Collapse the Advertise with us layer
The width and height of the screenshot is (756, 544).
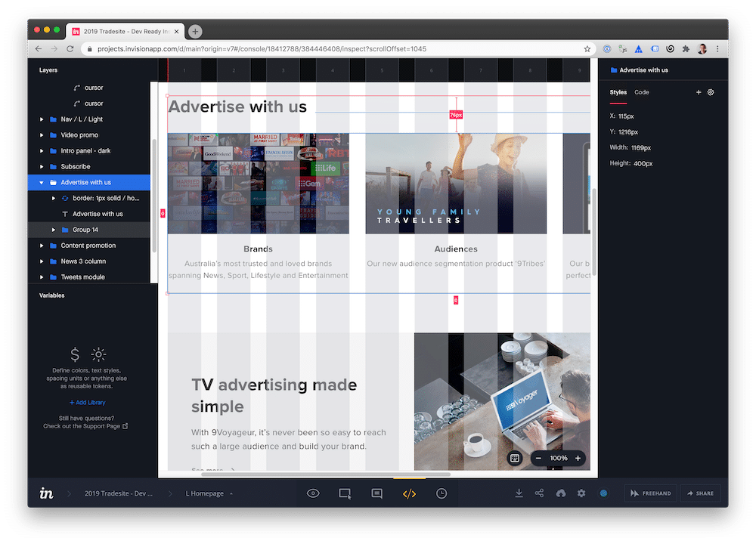(42, 183)
